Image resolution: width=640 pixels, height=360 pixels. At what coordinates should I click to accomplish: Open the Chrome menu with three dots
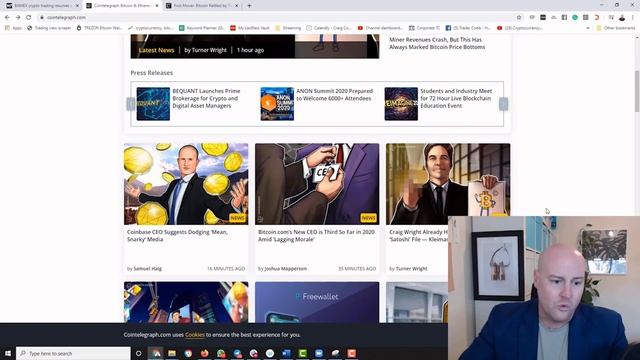633,18
